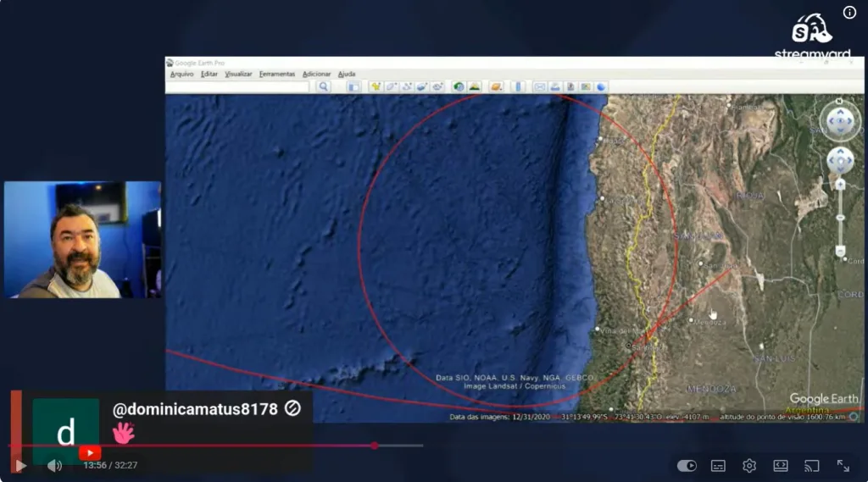The width and height of the screenshot is (868, 482).
Task: Click the zoom slider on the map navigation
Action: click(840, 218)
